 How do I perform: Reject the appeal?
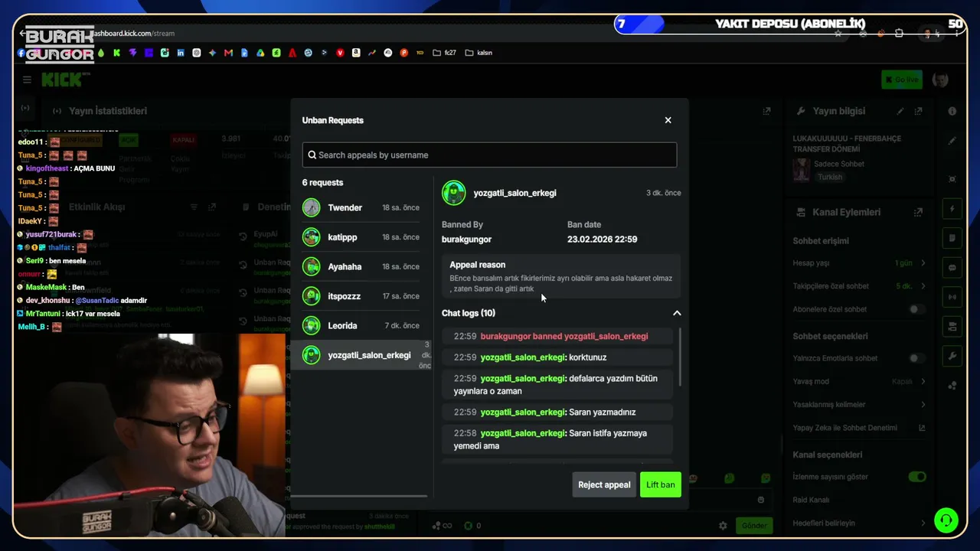click(x=604, y=484)
